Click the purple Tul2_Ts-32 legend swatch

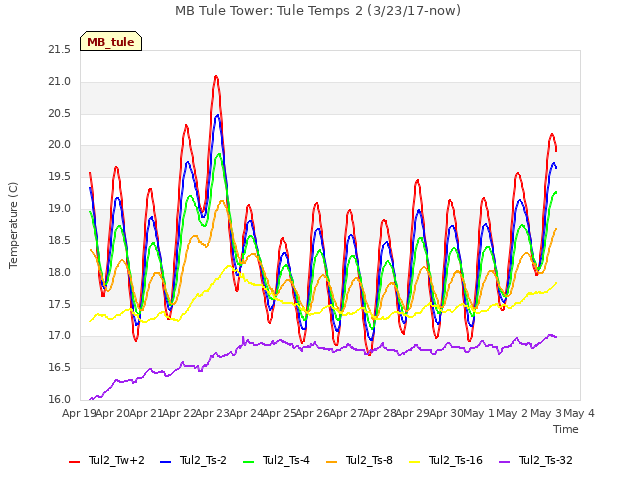504,461
